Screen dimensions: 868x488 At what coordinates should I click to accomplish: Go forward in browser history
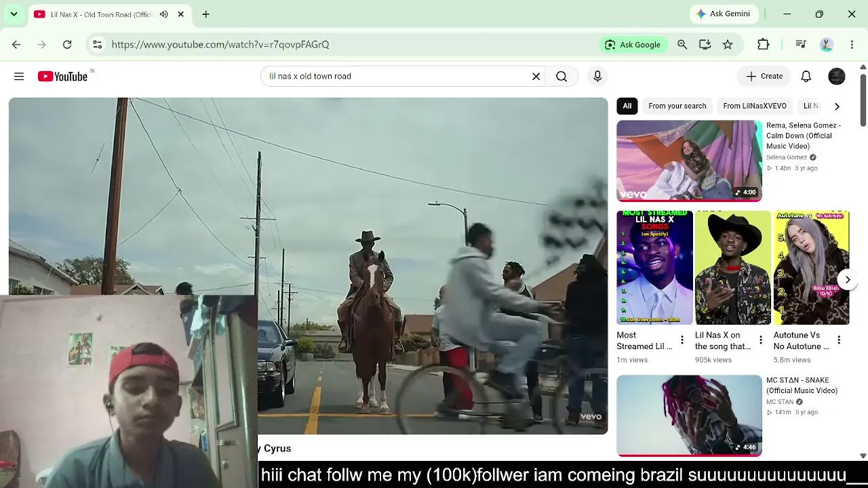[42, 45]
